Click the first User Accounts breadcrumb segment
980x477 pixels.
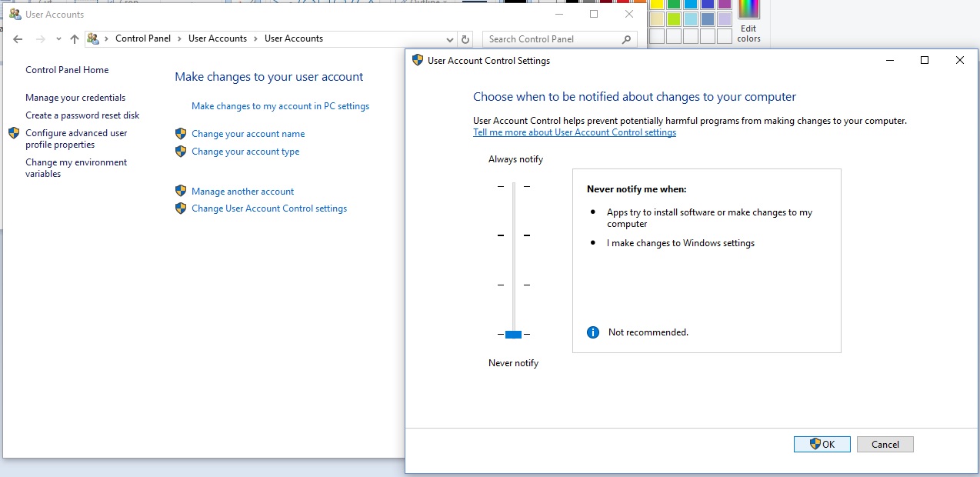(218, 38)
